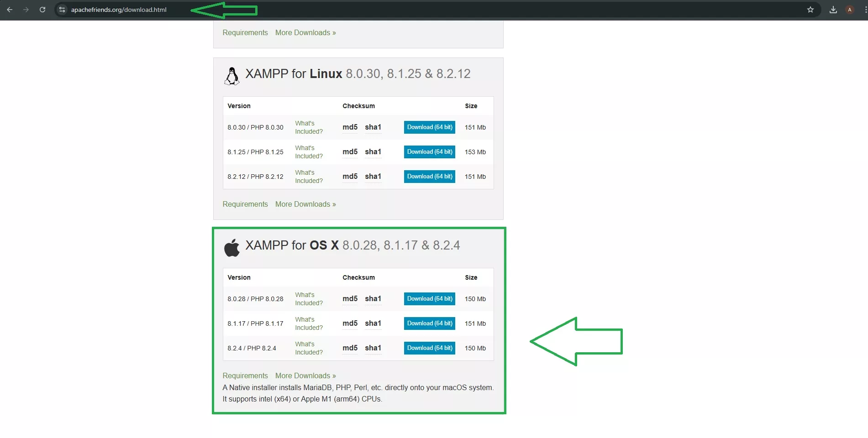The width and height of the screenshot is (868, 438).
Task: Download Linux XAMPP 8.2.12 64 bit
Action: [x=429, y=177]
